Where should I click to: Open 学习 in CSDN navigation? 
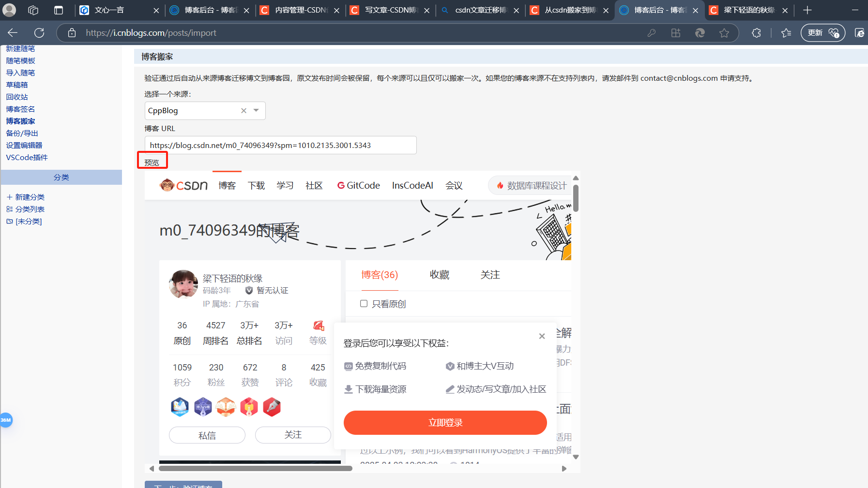(285, 185)
